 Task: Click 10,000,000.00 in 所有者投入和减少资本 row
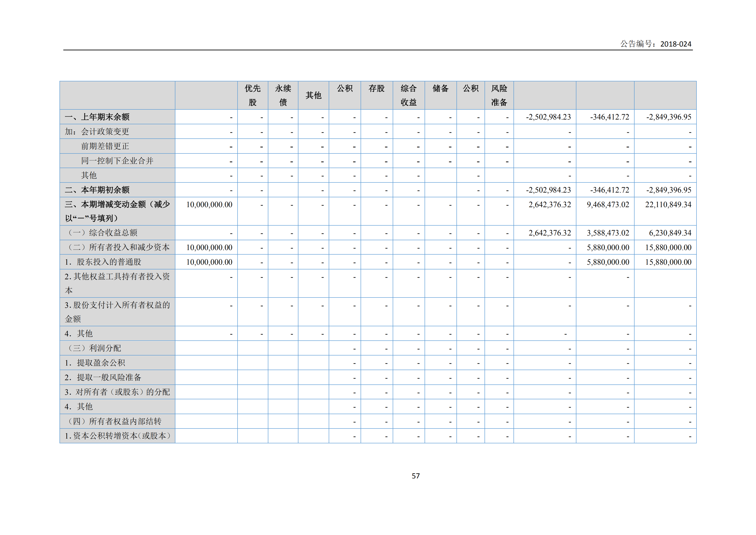tap(209, 247)
